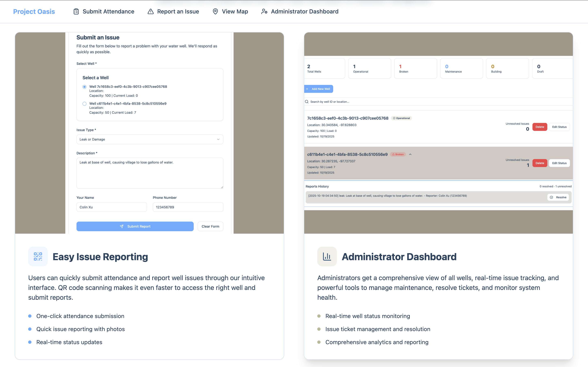The width and height of the screenshot is (588, 367).
Task: Click the QR code icon
Action: [x=38, y=256]
